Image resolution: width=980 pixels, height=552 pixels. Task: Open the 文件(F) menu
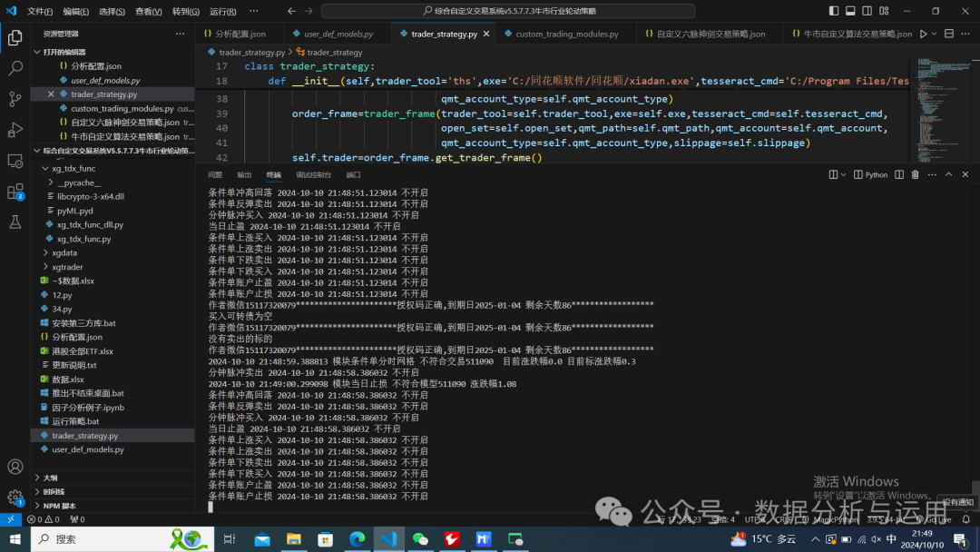click(x=40, y=11)
